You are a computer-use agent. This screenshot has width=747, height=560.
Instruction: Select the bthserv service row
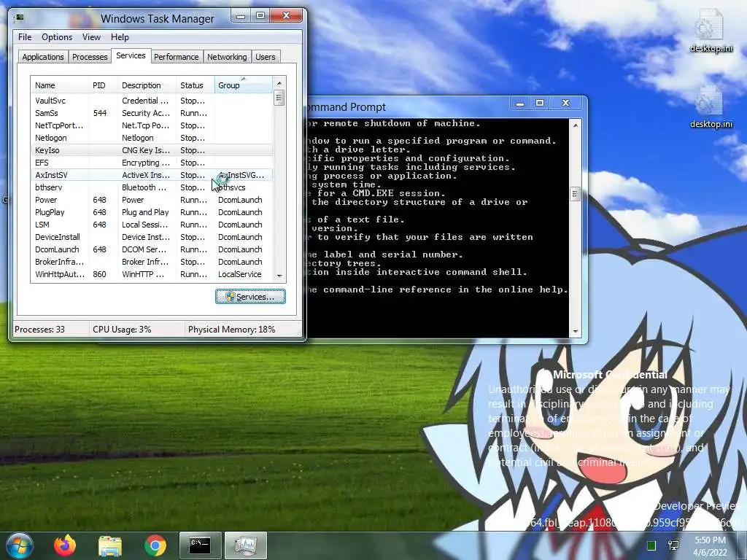point(152,187)
